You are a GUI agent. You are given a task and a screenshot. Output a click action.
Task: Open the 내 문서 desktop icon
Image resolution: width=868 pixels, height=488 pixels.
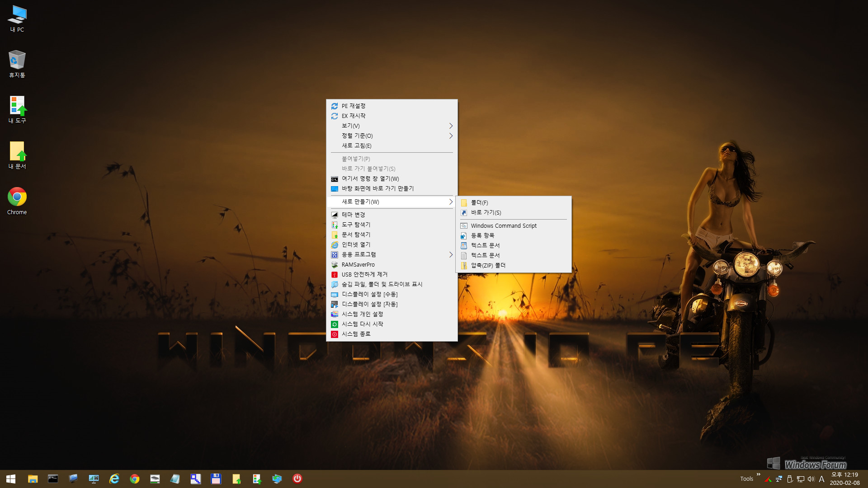[x=17, y=155]
